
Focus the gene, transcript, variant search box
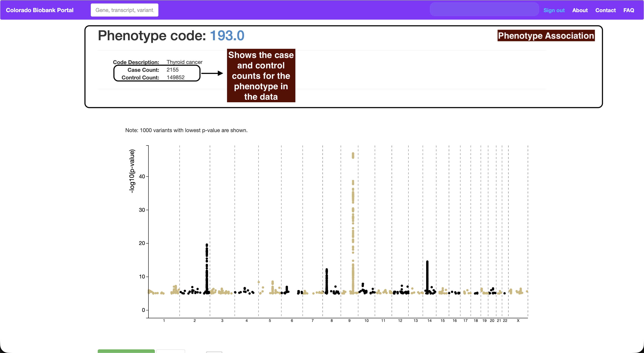tap(124, 10)
